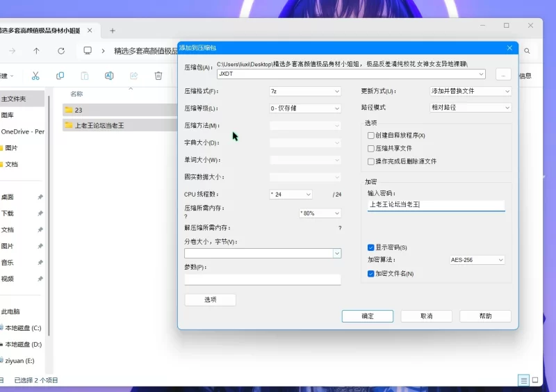The width and height of the screenshot is (556, 392).
Task: Select 主文件夹 in the sidebar
Action: (22, 99)
